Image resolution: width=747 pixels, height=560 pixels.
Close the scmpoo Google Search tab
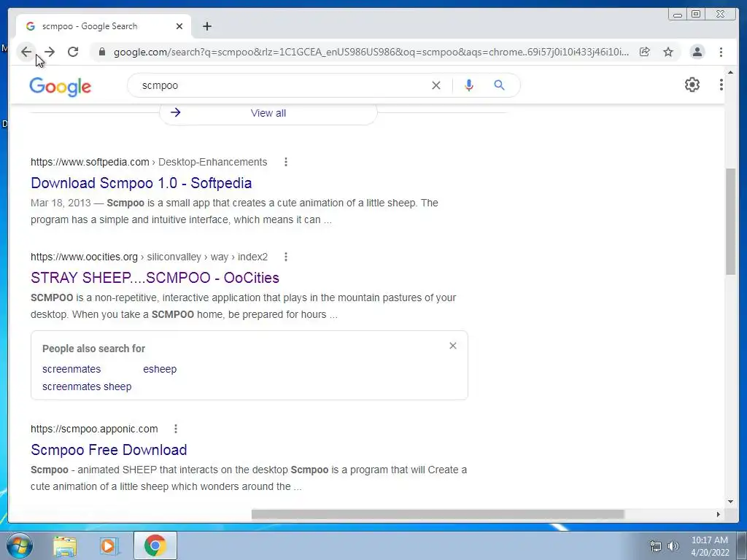pos(179,26)
